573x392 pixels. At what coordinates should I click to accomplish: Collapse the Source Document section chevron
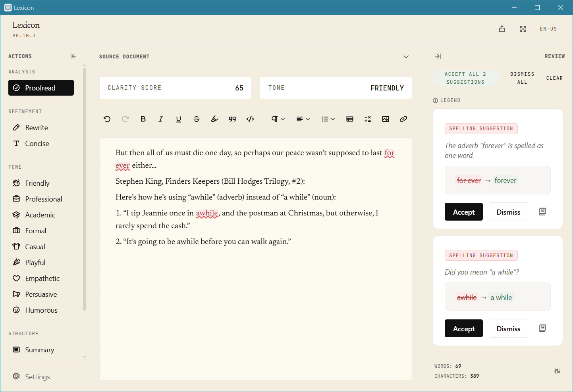406,57
